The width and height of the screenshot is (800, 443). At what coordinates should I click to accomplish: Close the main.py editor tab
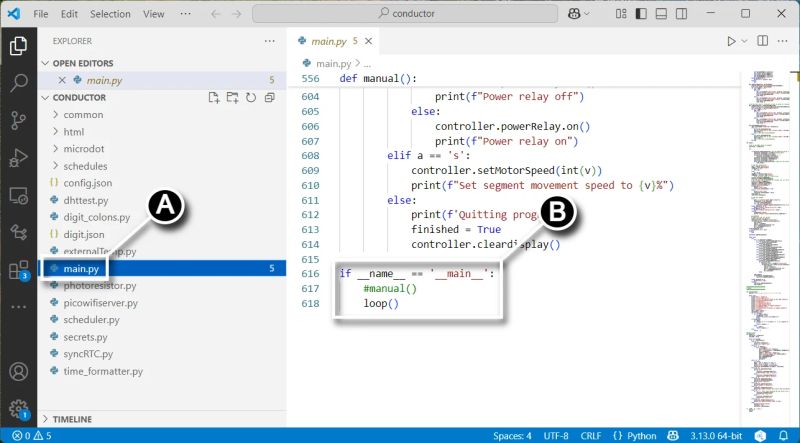coord(368,41)
